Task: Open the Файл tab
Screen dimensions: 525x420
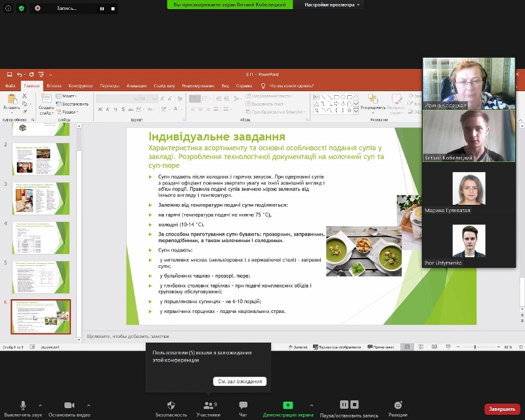Action: [10, 86]
